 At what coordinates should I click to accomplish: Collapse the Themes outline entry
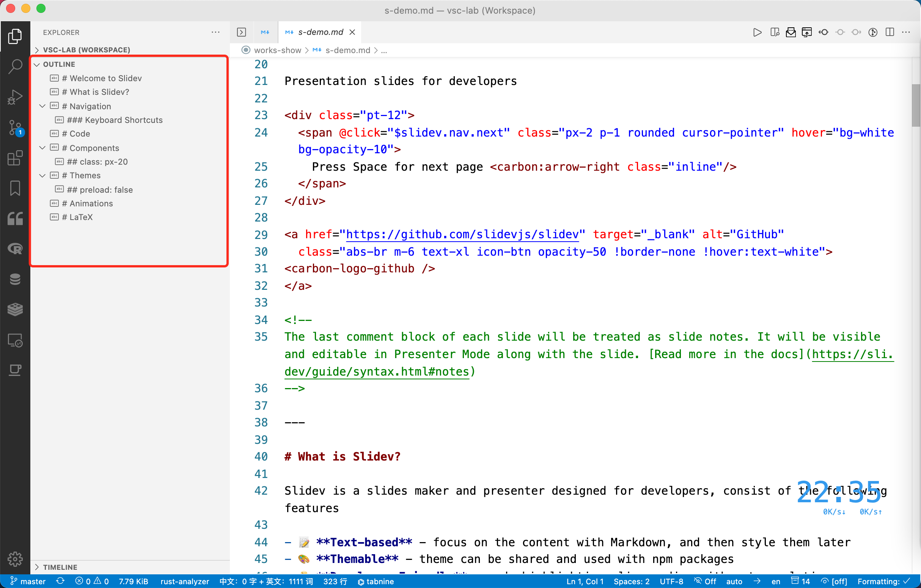(42, 176)
